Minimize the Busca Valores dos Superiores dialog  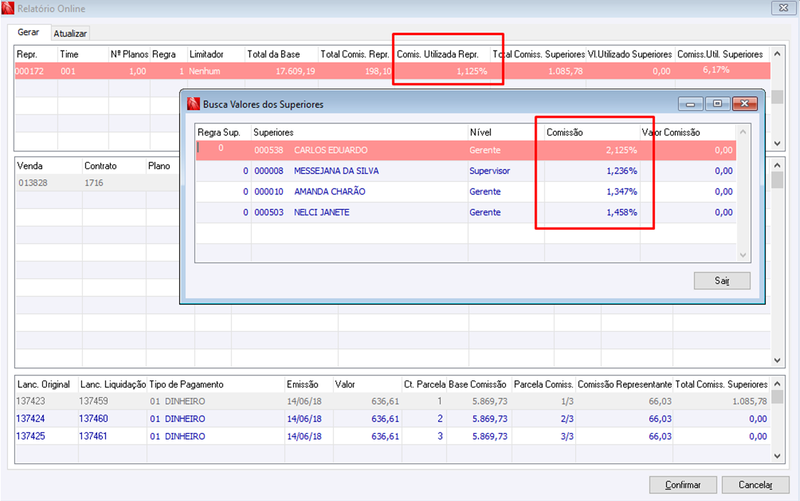click(x=691, y=104)
